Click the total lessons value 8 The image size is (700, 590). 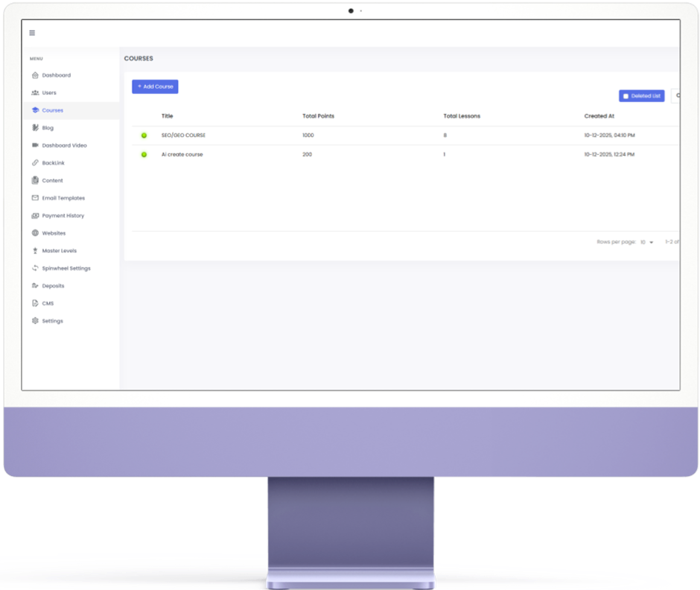click(x=445, y=136)
